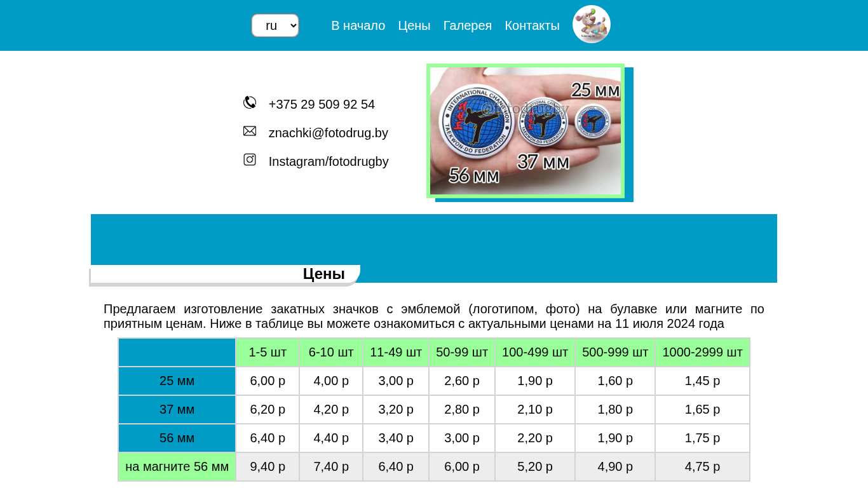Image resolution: width=868 pixels, height=488 pixels.
Task: Click the 6,20 р price cell
Action: coord(268,410)
